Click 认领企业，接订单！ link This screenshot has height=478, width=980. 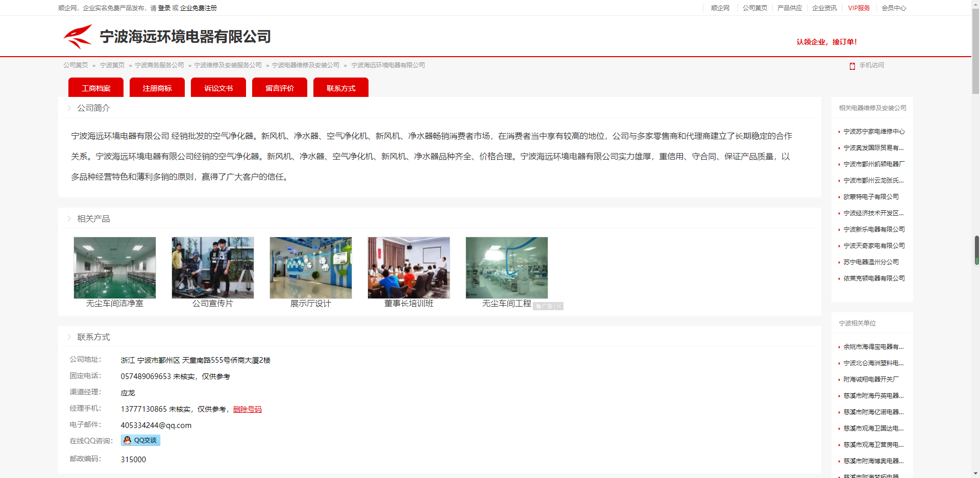click(x=827, y=42)
